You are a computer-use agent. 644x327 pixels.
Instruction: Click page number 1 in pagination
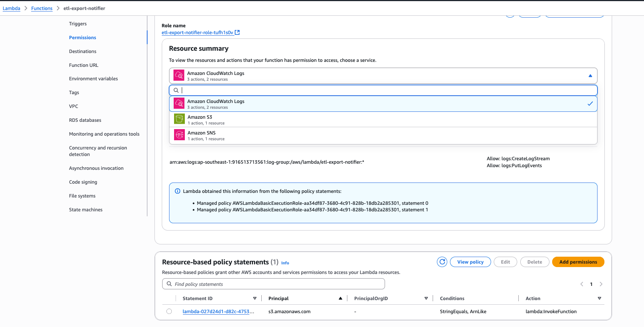pos(591,284)
